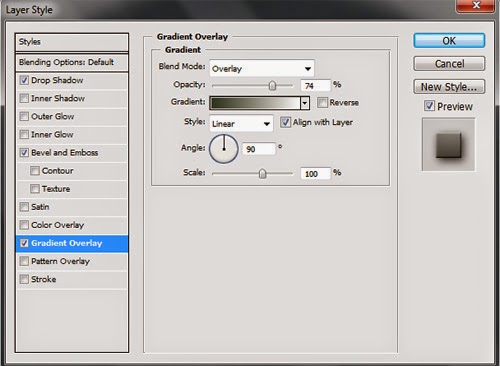Uncheck the Gradient Overlay checkbox
Image resolution: width=500 pixels, height=366 pixels.
click(x=24, y=243)
